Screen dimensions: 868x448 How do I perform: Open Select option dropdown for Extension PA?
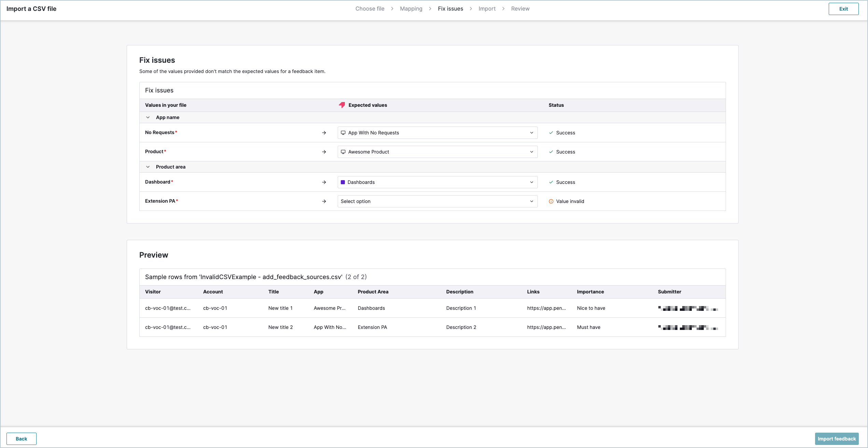(437, 201)
